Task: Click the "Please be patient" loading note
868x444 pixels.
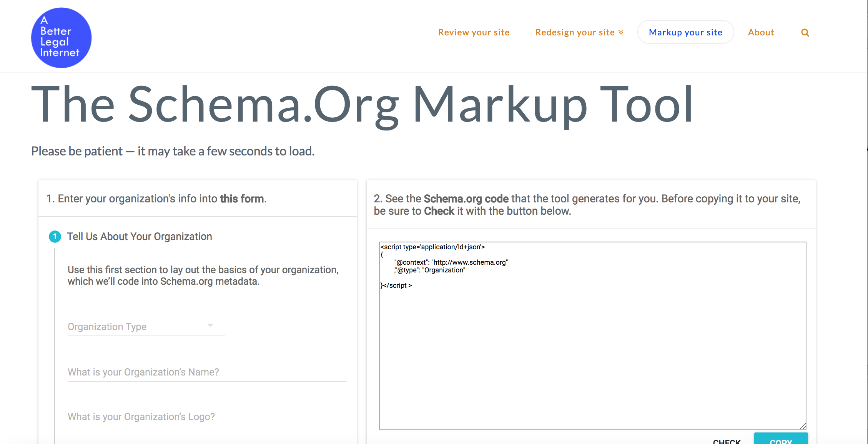Action: pyautogui.click(x=173, y=151)
